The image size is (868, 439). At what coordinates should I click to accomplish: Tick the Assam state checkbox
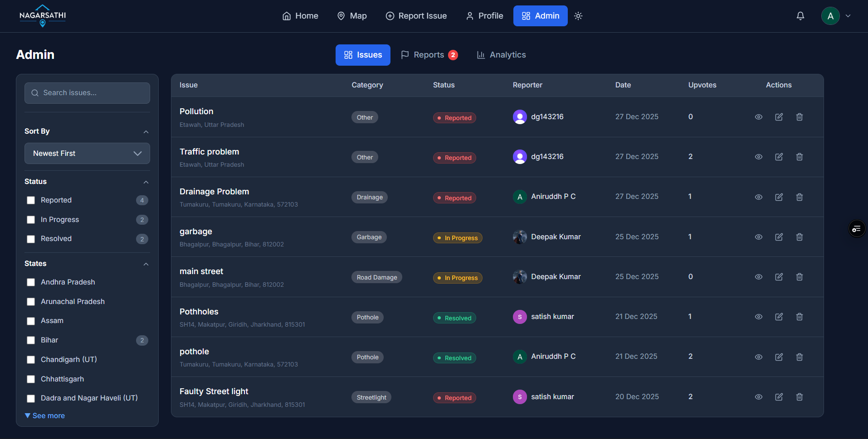click(31, 321)
